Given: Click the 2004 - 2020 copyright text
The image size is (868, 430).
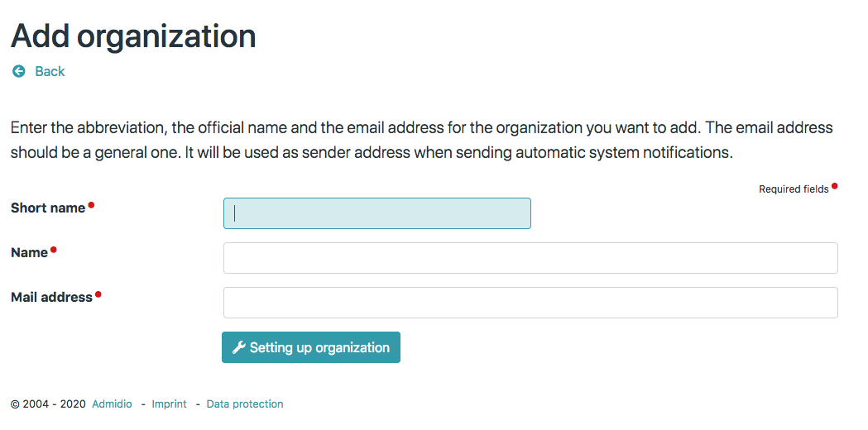Looking at the screenshot, I should [48, 404].
